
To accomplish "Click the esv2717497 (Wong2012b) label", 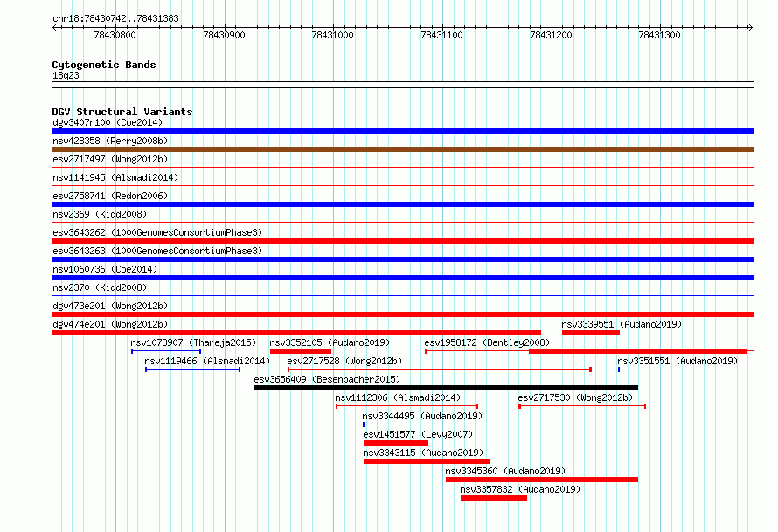I will (x=110, y=159).
